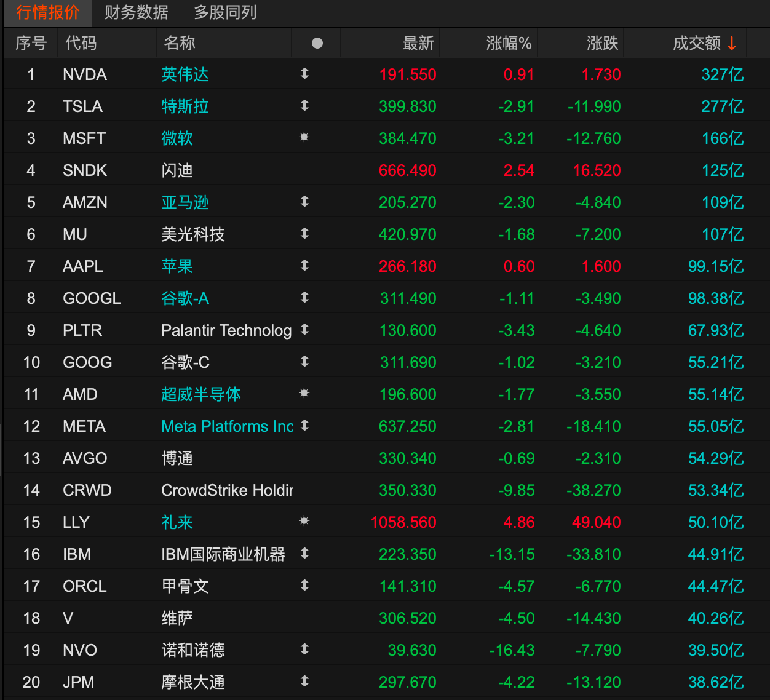Click the up-down arrow icon in AAPL row

coord(304,266)
